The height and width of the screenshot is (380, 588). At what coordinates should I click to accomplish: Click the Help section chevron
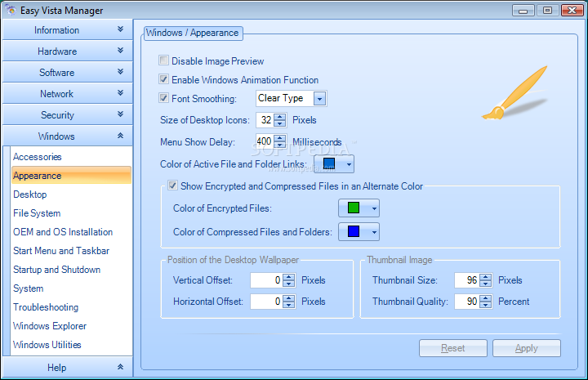coord(120,367)
